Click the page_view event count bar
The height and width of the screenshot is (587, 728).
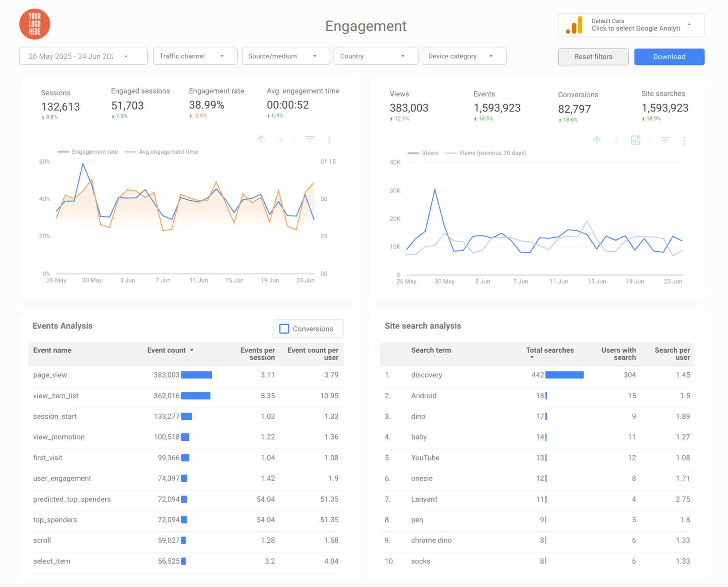click(197, 375)
